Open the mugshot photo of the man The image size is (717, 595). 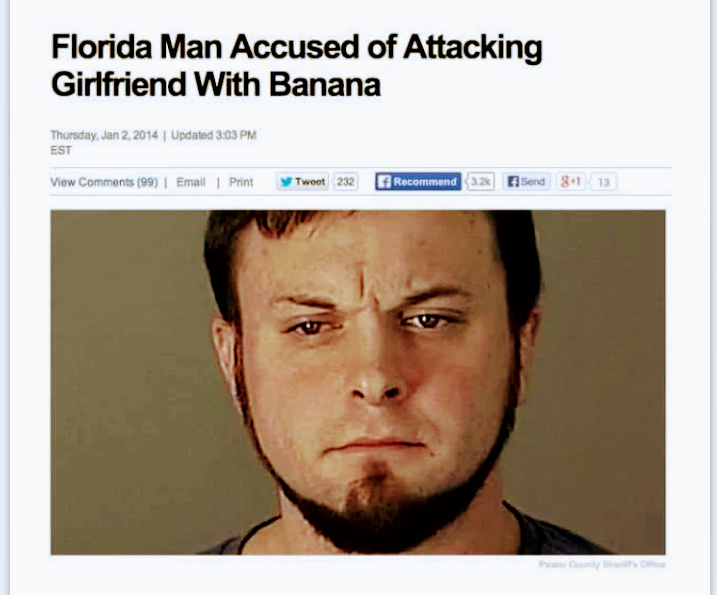point(358,382)
